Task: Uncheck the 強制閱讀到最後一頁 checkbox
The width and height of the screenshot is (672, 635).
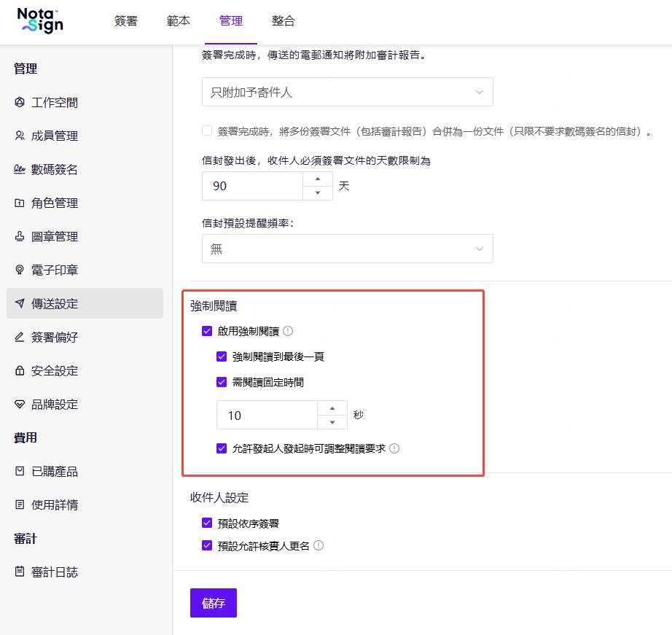Action: (x=222, y=357)
